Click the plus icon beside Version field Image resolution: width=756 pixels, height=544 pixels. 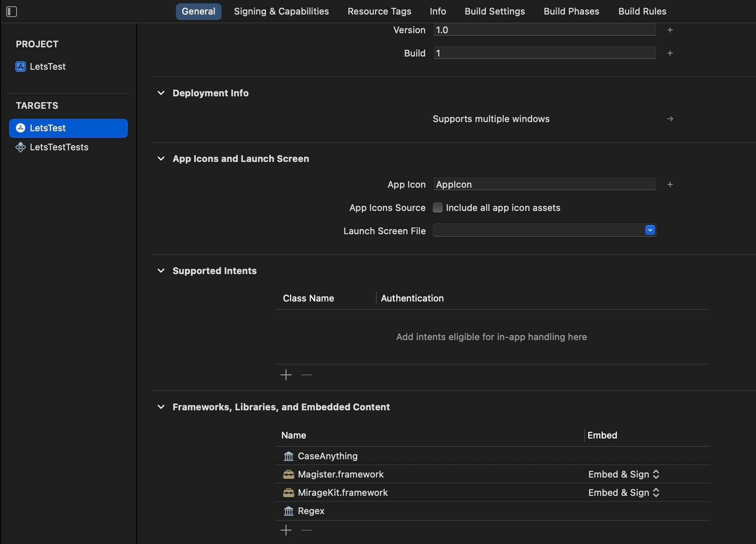pos(670,30)
